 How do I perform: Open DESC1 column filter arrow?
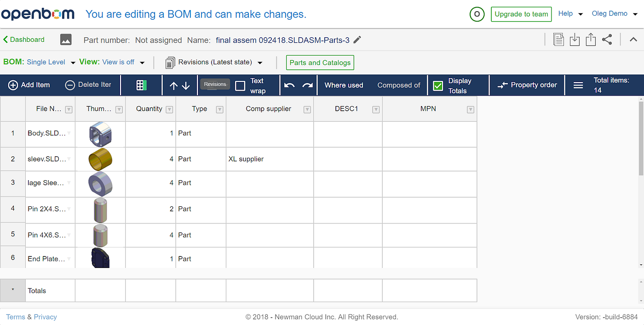(376, 109)
